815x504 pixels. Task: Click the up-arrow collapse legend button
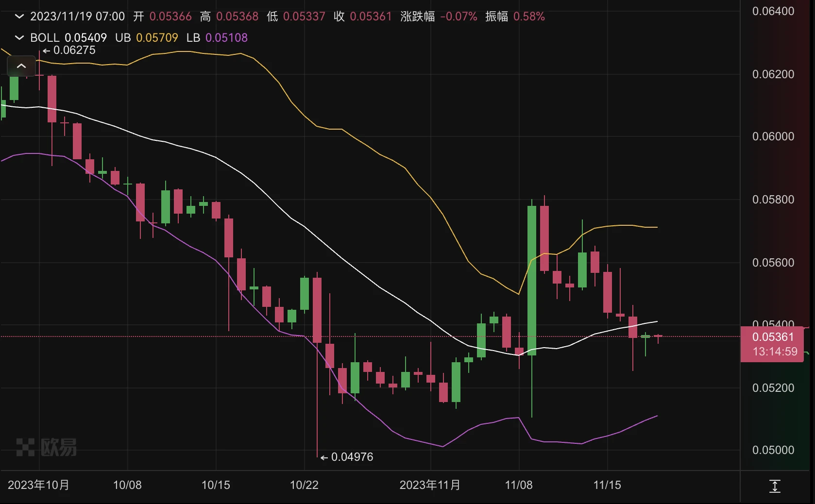[21, 66]
